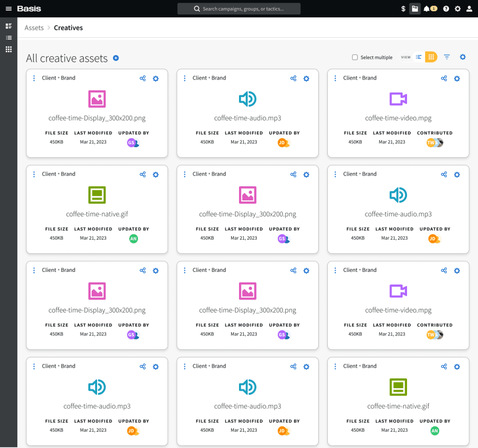Click the AN avatar on first coffee-time-native.gif card
The width and height of the screenshot is (478, 448).
(x=134, y=239)
